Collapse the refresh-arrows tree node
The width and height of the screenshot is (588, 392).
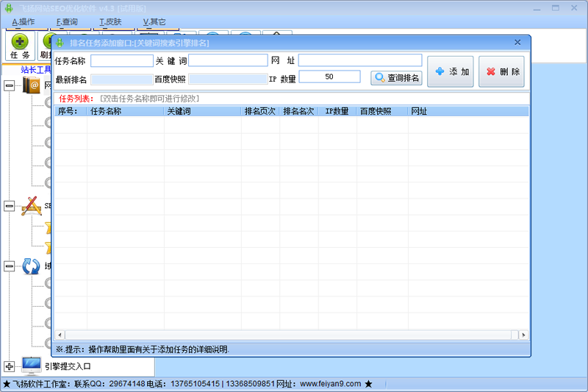pos(10,266)
